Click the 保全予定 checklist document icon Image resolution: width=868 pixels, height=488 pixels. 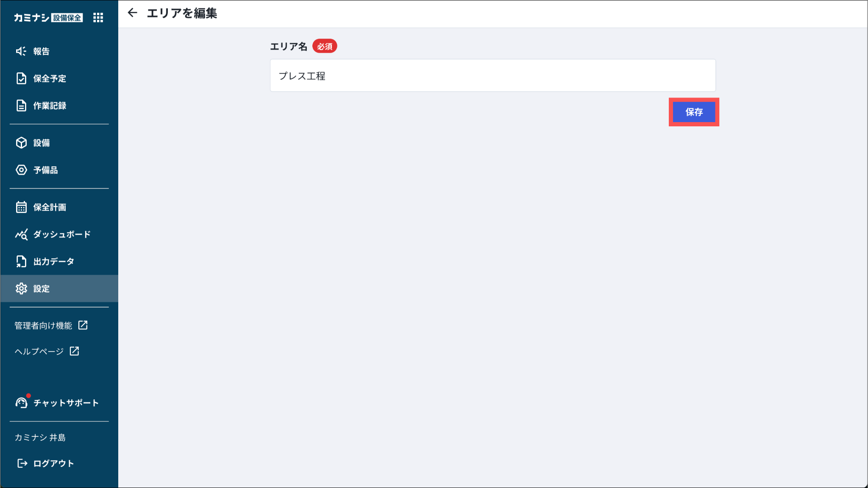(x=21, y=78)
